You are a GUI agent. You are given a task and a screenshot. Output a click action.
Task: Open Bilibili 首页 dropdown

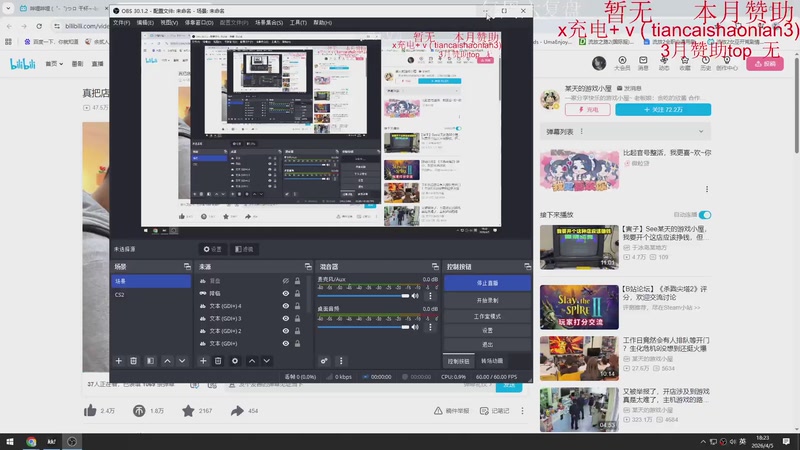[x=54, y=64]
